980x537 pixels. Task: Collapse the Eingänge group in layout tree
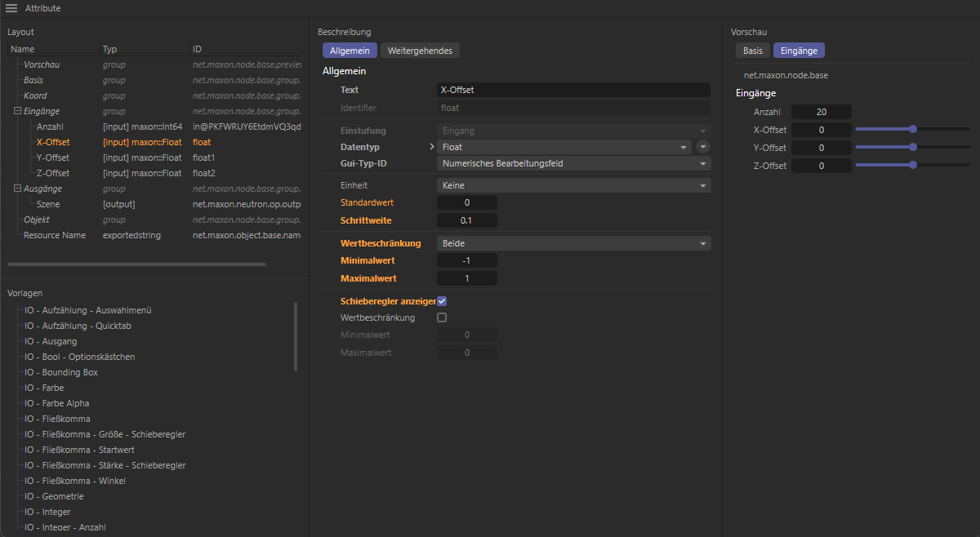pos(17,111)
